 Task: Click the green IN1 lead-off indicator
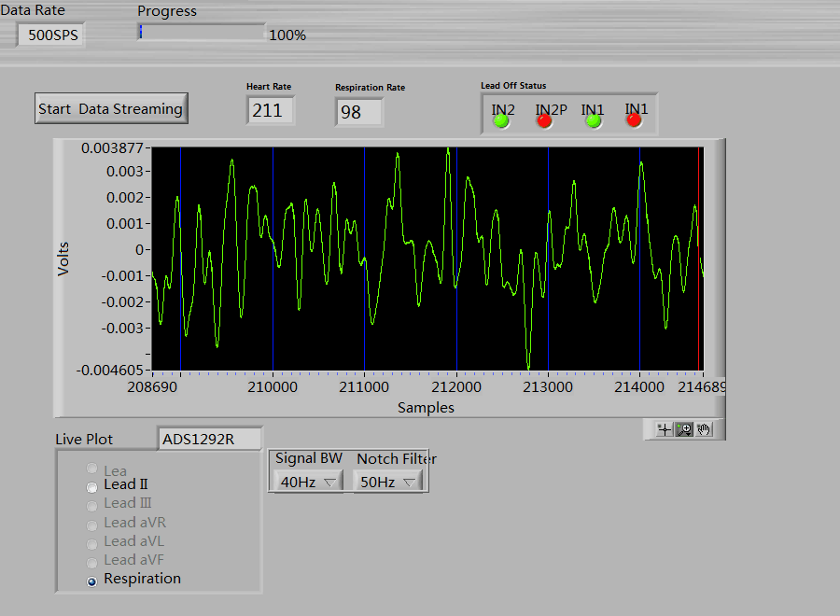[x=593, y=121]
